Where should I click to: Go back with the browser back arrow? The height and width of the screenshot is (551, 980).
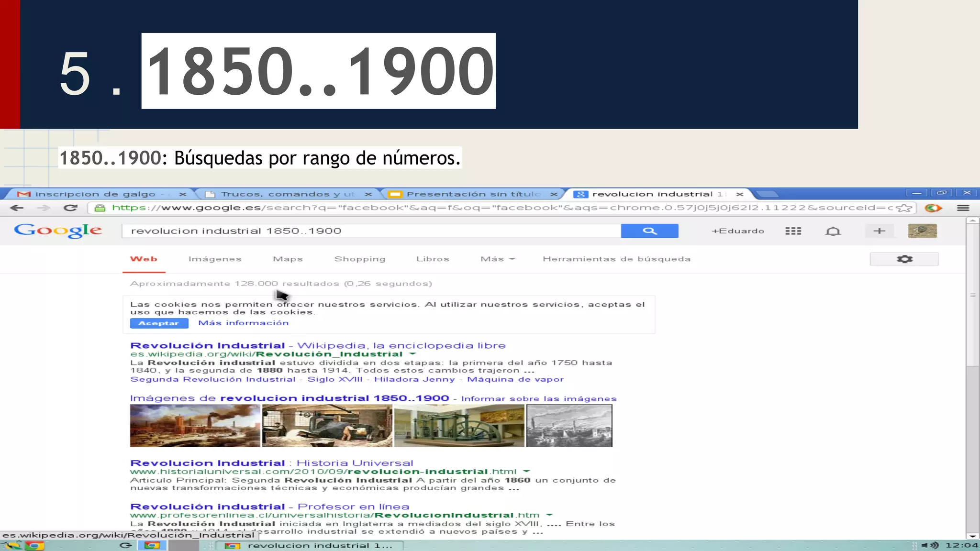point(17,208)
